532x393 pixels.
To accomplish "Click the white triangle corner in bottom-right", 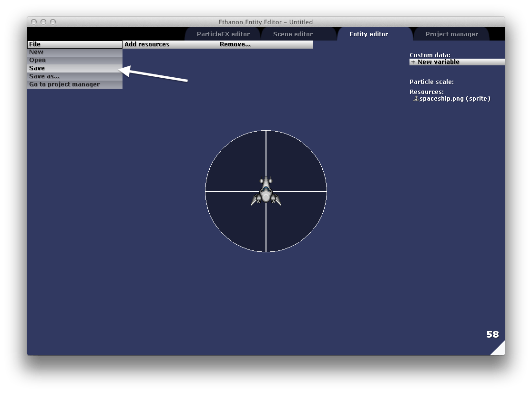I will [499, 350].
